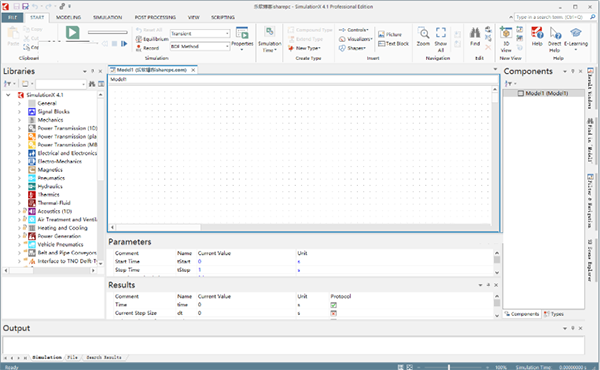Start the simulation with the green play button

click(72, 33)
